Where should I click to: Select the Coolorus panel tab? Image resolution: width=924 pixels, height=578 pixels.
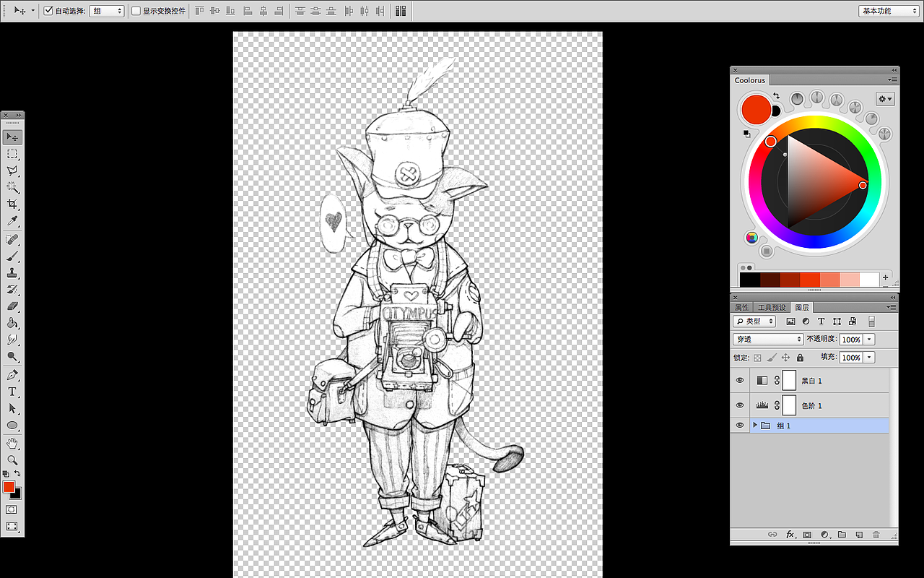pyautogui.click(x=750, y=80)
